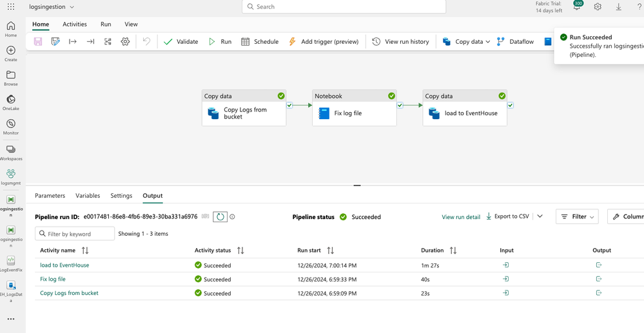
Task: Expand the logsingestion title dropdown
Action: tap(72, 7)
